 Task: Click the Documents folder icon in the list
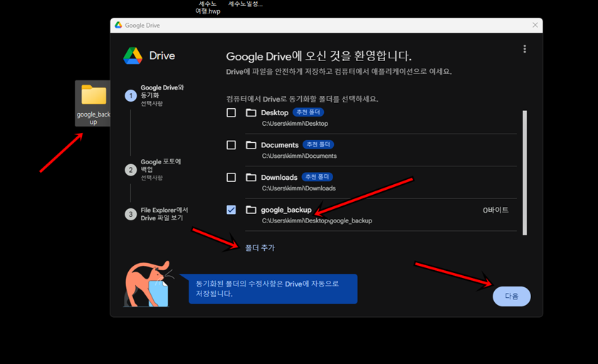click(x=251, y=145)
